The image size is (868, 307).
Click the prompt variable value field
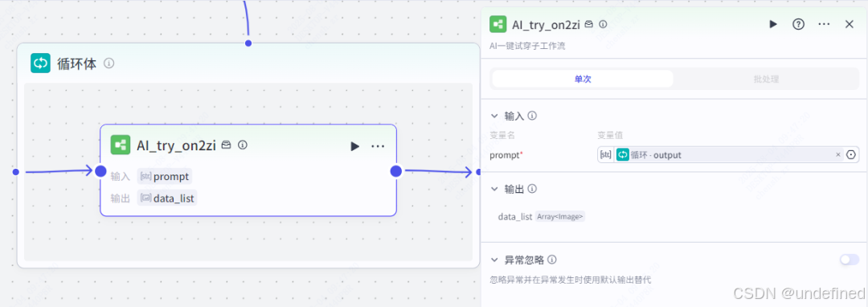728,155
